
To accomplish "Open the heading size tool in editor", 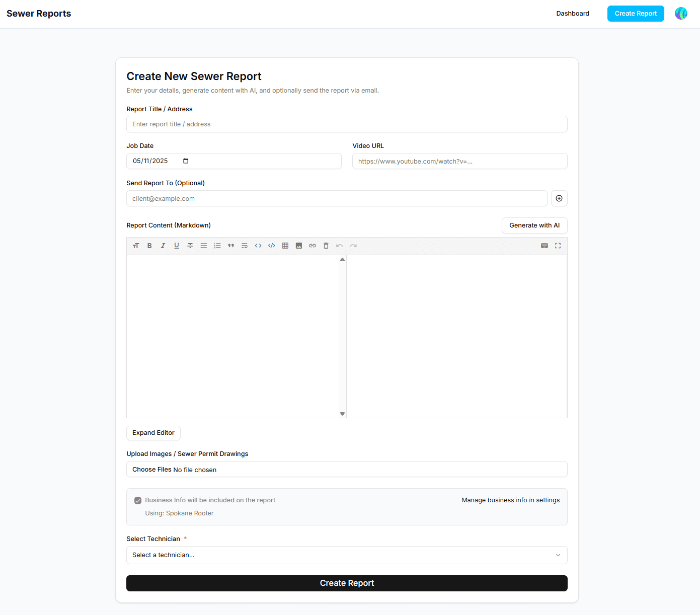I will [136, 246].
